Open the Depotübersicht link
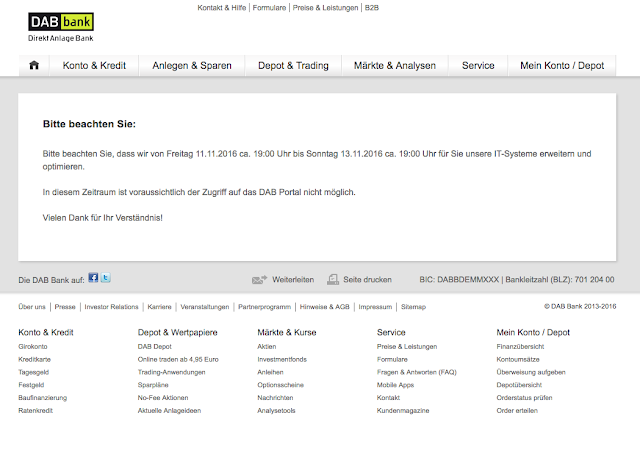640x469 pixels. pos(519,385)
